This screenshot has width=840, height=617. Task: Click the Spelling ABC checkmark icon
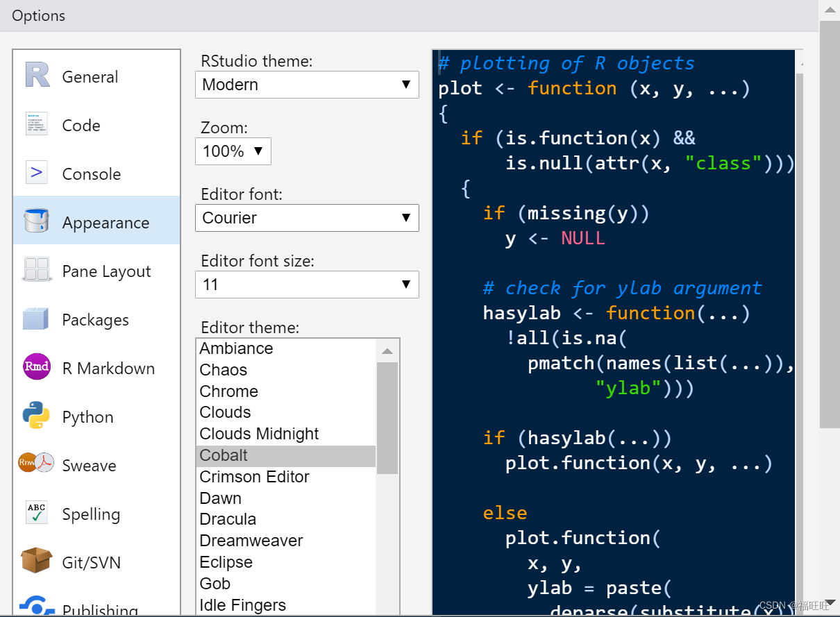(x=36, y=513)
